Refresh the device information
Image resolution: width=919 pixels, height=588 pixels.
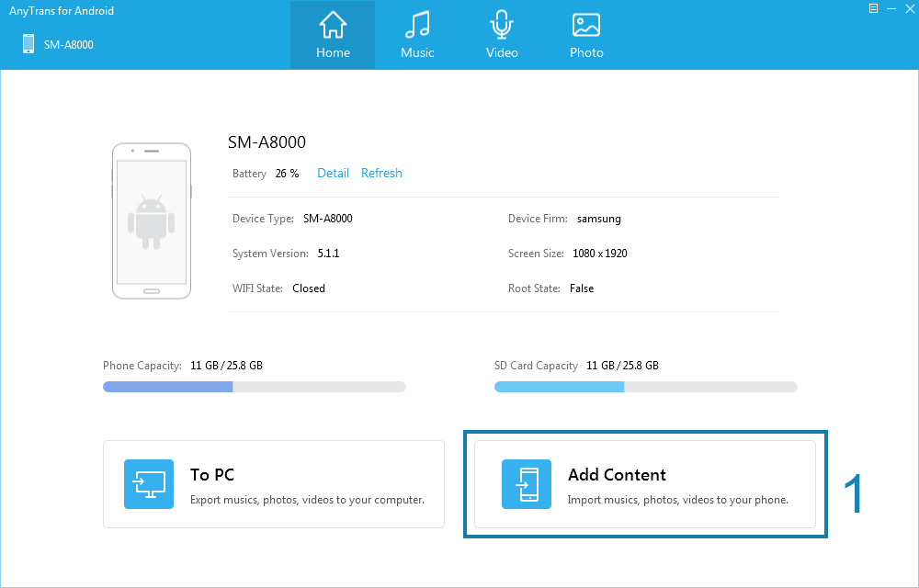coord(381,173)
